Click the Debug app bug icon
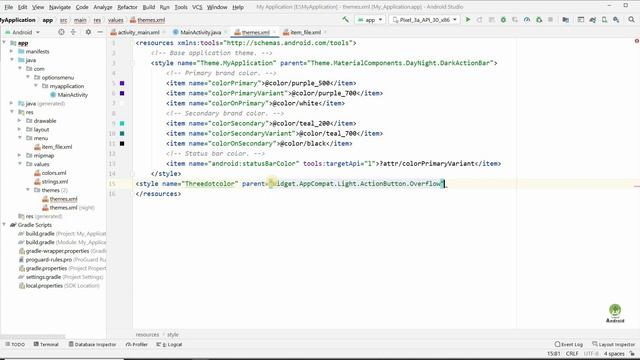640x360 pixels. pos(503,20)
